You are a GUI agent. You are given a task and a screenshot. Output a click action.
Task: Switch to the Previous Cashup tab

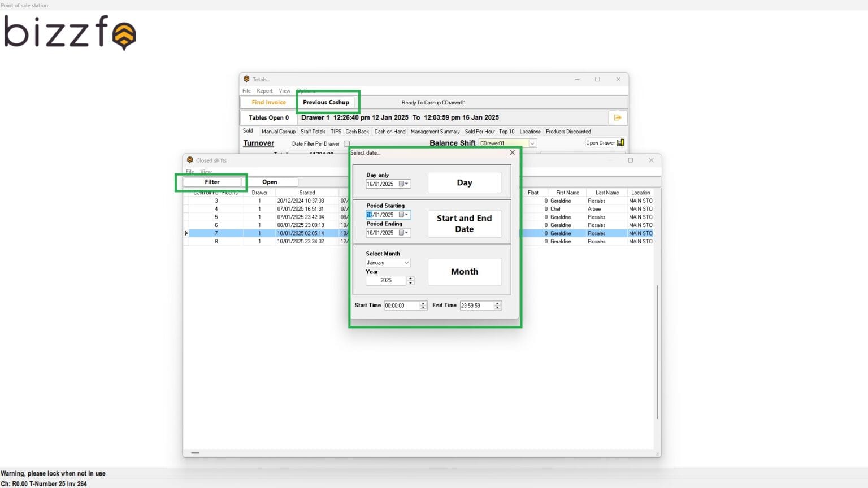327,102
